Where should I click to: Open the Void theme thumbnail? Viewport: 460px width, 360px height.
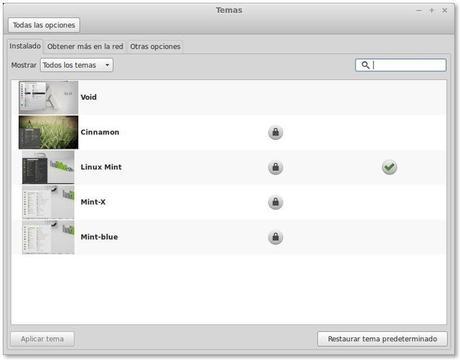tap(48, 97)
